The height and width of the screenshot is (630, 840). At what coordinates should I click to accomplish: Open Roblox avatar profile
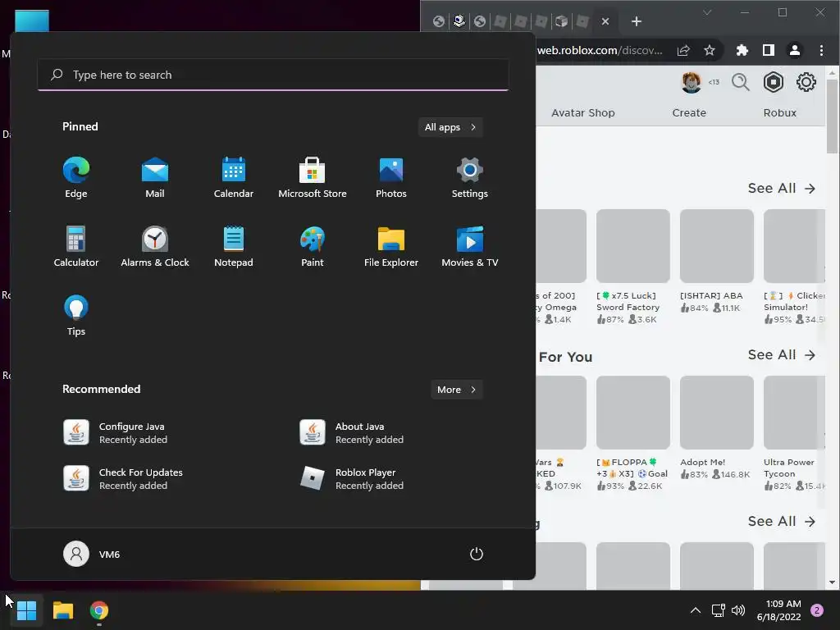(691, 83)
